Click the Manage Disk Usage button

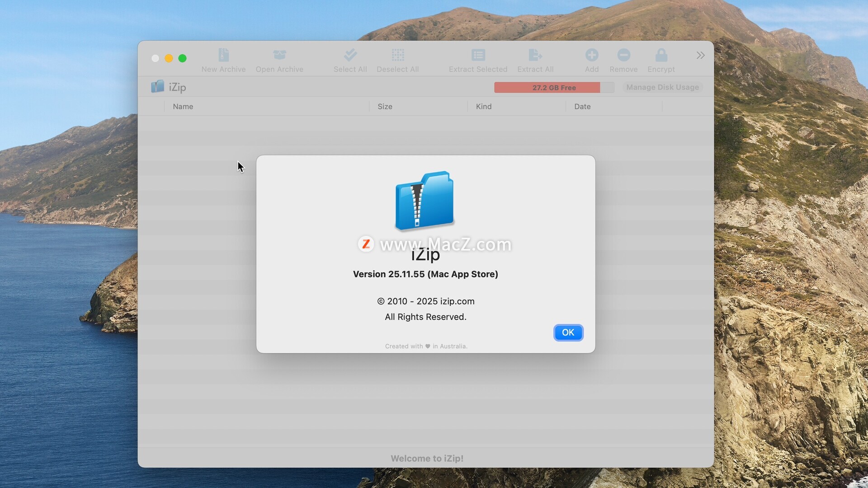click(662, 87)
